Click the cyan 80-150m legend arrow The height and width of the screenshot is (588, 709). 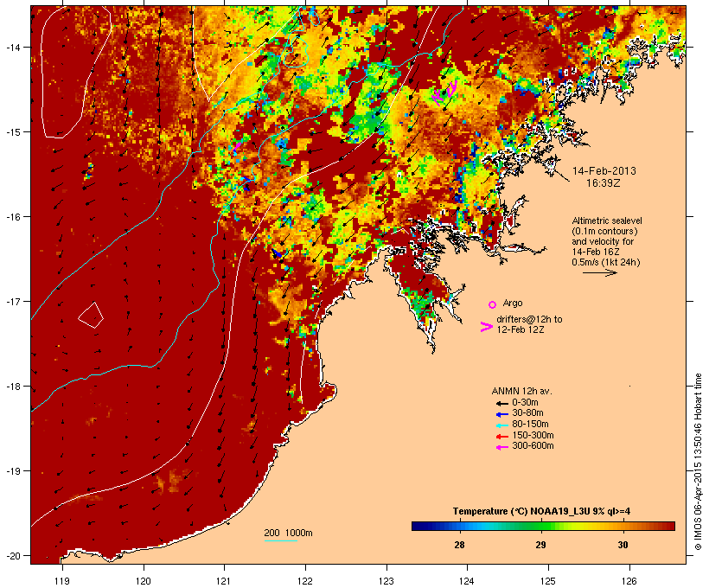click(x=501, y=425)
